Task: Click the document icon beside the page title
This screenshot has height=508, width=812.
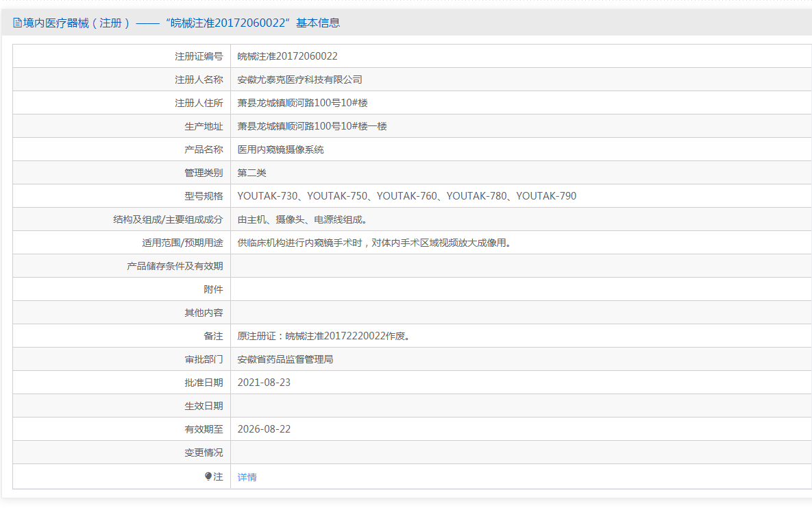Action: coord(17,23)
